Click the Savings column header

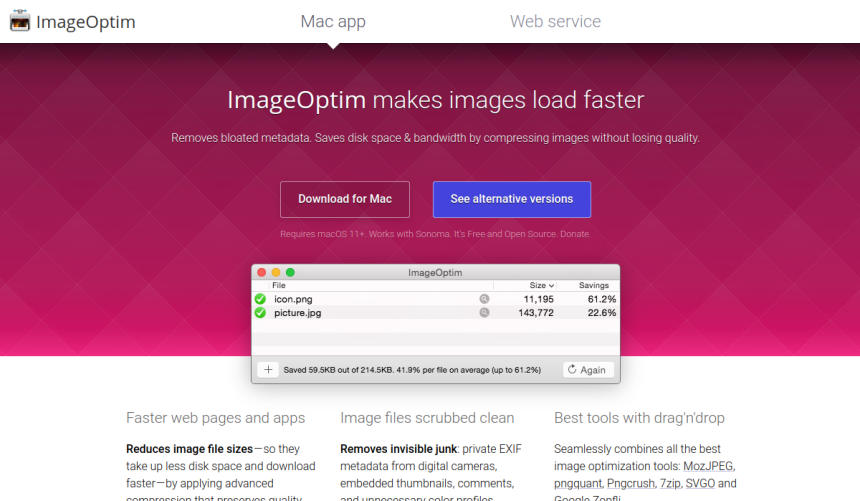593,285
